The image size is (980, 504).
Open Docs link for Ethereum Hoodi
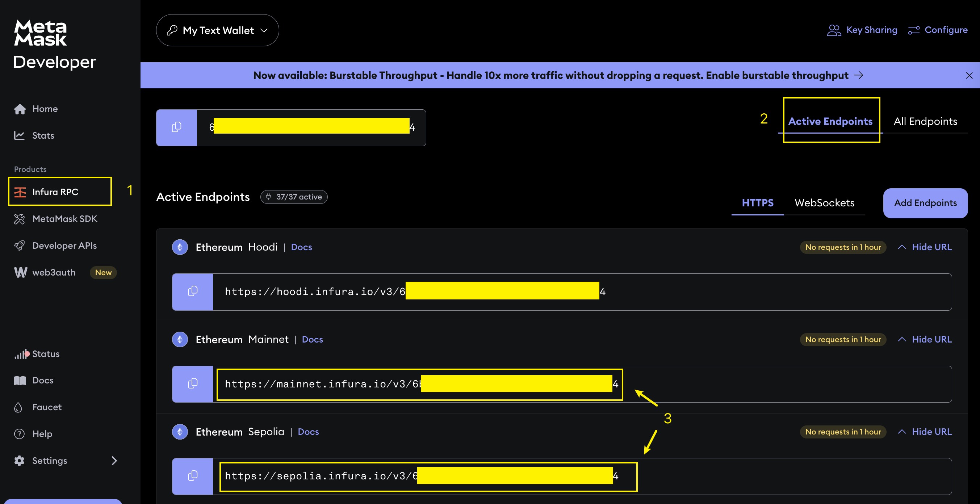coord(301,247)
